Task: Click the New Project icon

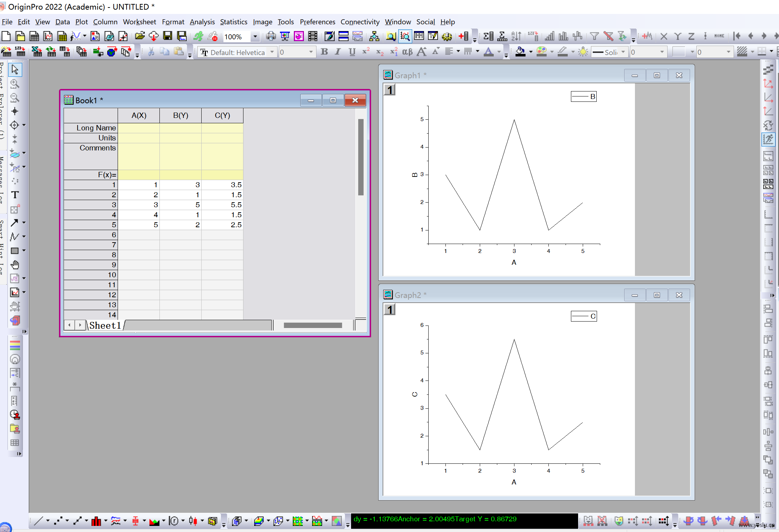Action: tap(6, 36)
